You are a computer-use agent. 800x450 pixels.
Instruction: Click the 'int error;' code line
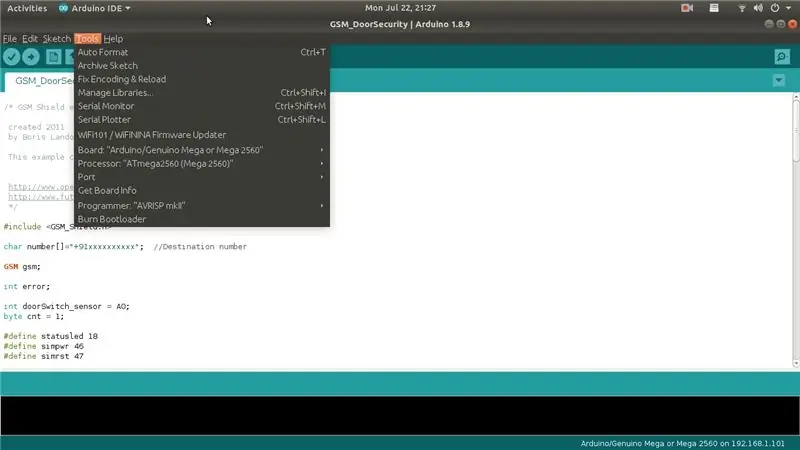pyautogui.click(x=27, y=286)
